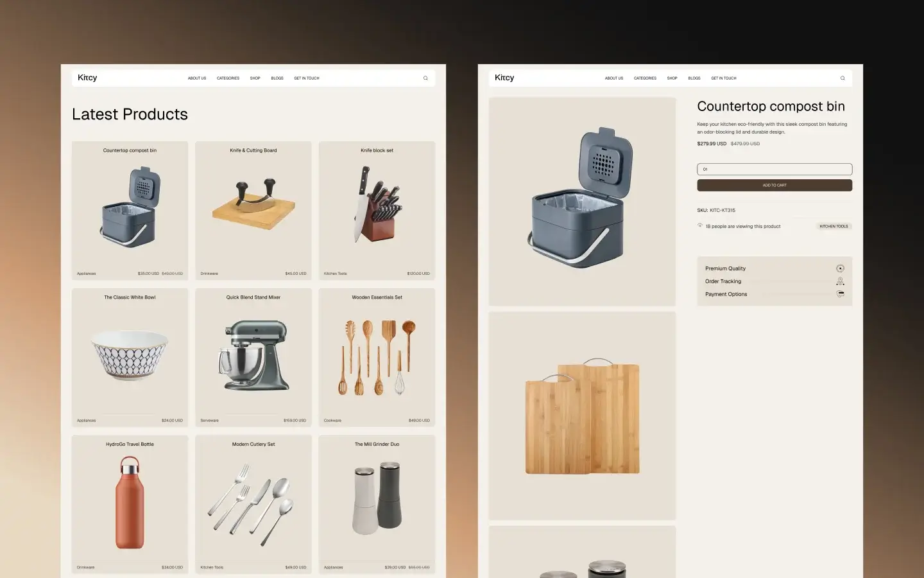Open GET IN TOUCH in left page navigation

[x=307, y=78]
